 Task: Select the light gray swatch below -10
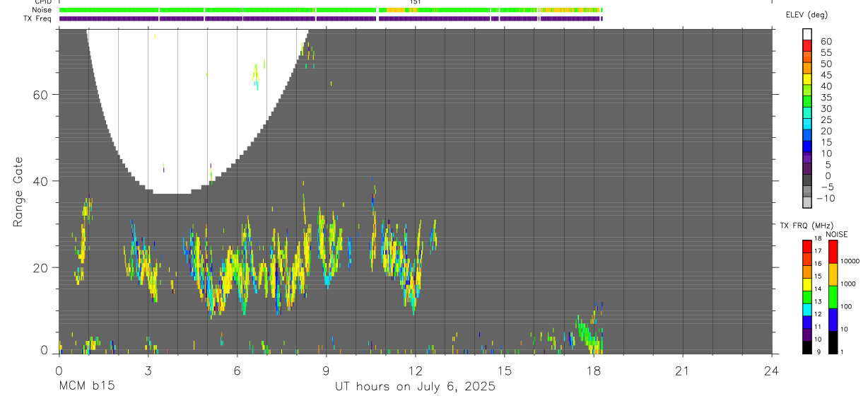[x=807, y=202]
